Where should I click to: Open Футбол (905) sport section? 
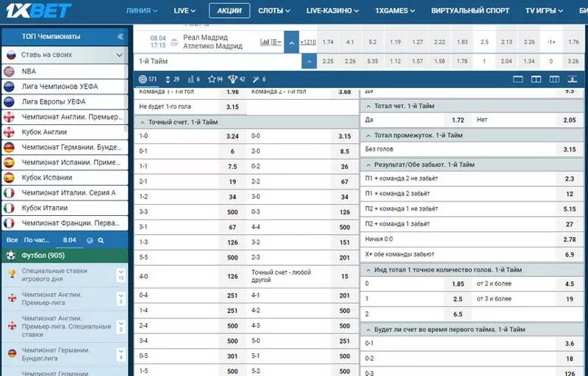[65, 256]
